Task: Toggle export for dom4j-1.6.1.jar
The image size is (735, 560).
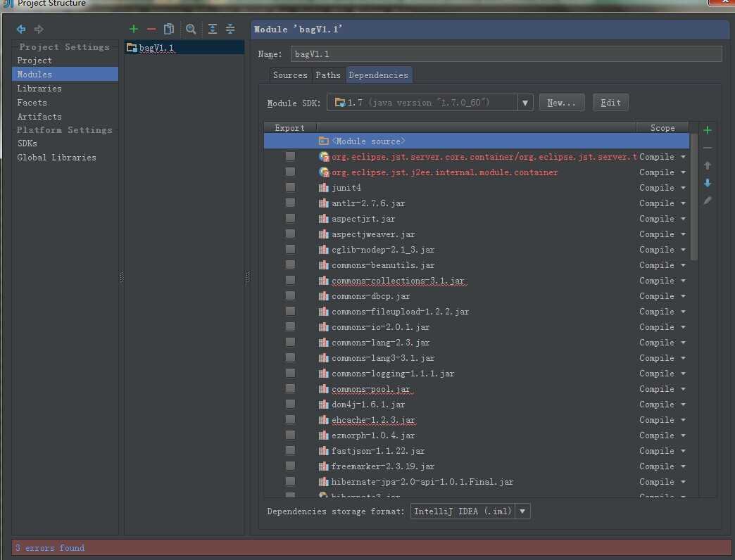Action: pos(290,404)
